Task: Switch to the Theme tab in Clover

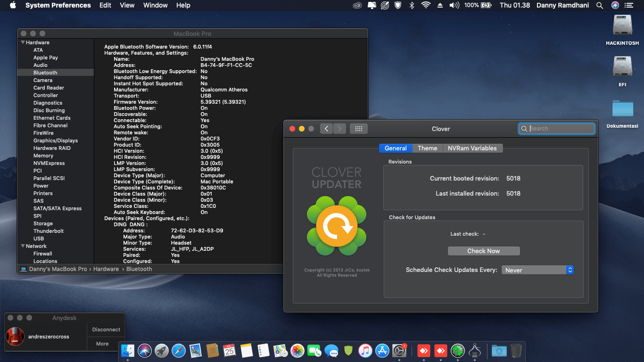Action: (428, 148)
